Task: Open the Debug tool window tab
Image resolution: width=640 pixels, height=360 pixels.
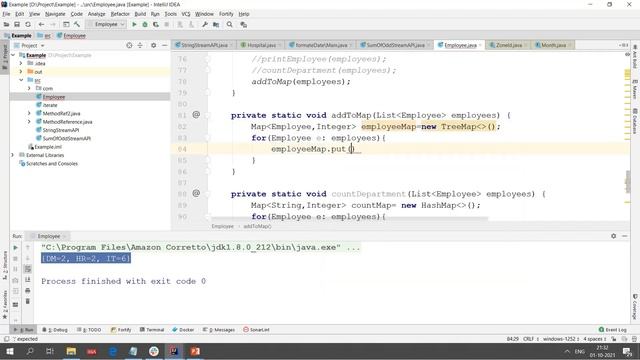Action: pyautogui.click(x=55, y=330)
